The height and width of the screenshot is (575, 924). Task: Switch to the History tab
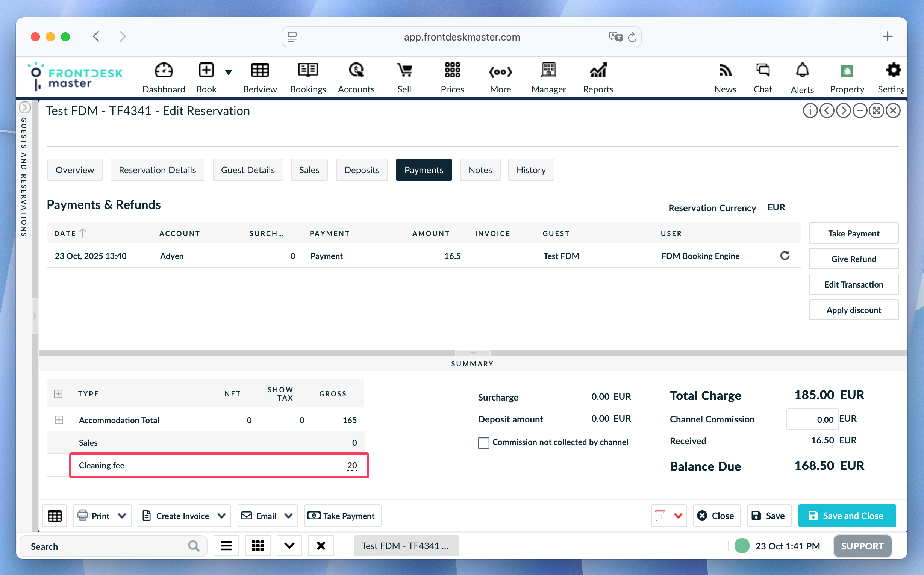531,170
